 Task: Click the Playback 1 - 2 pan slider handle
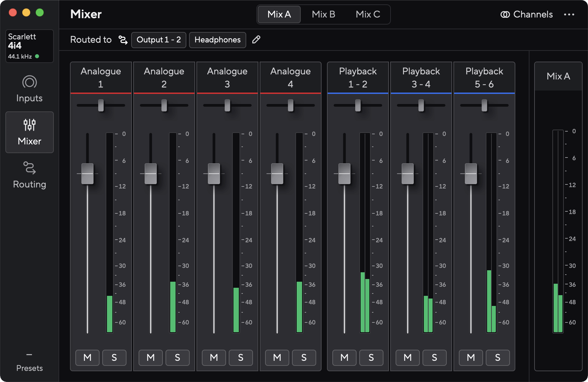pos(358,105)
